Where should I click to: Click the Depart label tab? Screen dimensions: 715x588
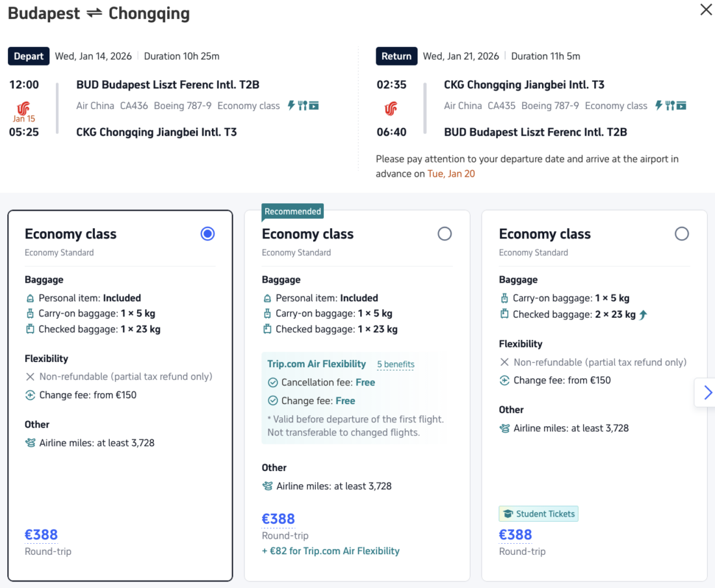point(29,57)
